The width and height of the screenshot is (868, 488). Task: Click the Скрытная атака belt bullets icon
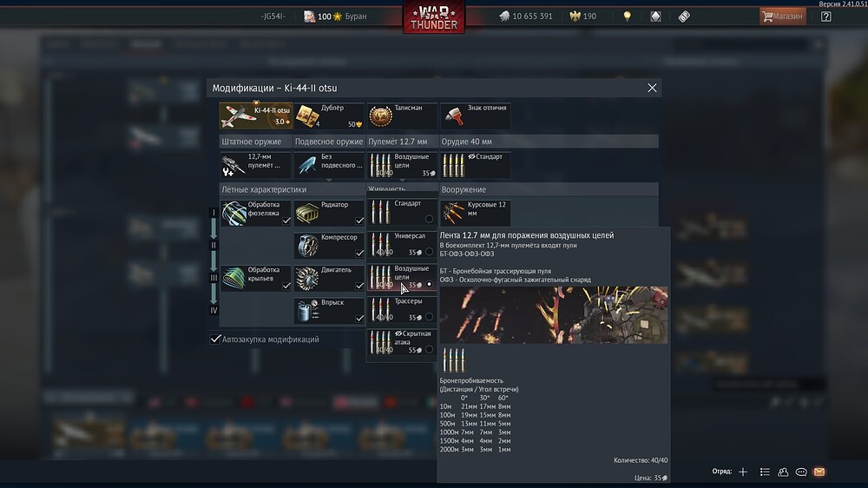[x=381, y=343]
